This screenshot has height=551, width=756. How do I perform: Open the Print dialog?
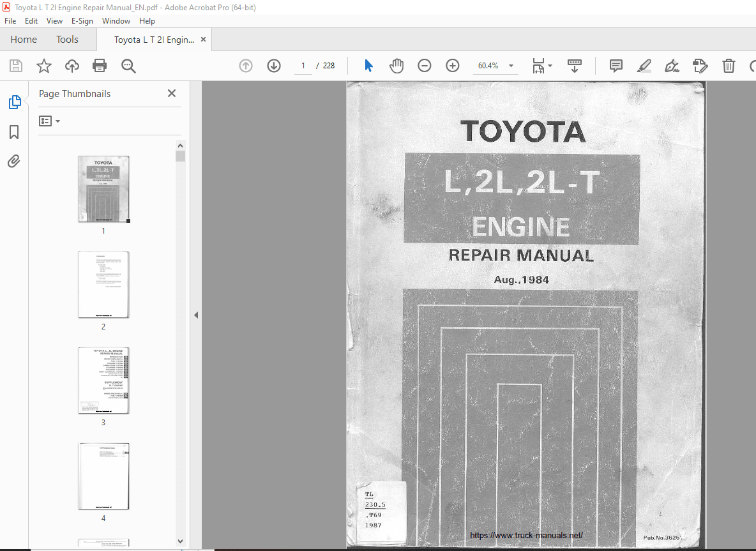100,65
